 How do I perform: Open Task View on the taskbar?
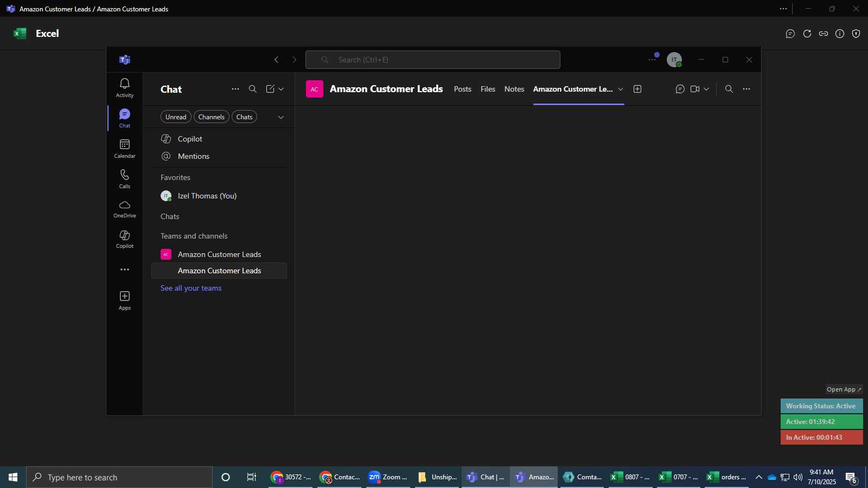[252, 477]
